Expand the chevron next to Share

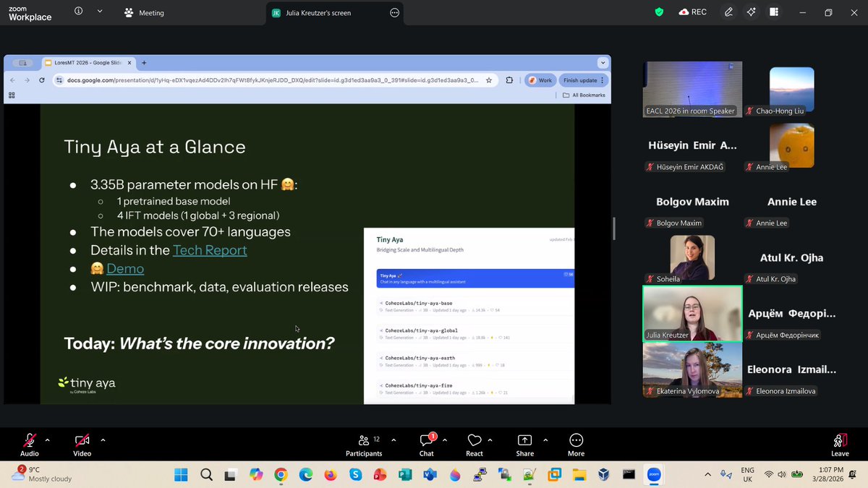point(545,440)
